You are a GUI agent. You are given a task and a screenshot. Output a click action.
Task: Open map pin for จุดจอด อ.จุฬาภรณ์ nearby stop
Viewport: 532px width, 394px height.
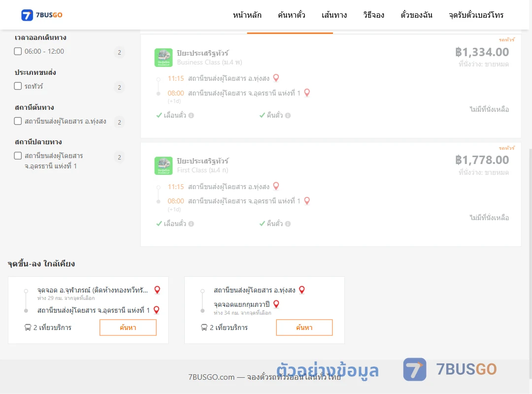(157, 290)
